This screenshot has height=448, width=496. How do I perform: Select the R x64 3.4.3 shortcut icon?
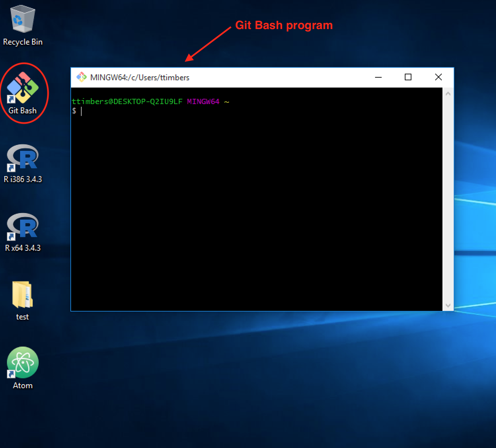[x=23, y=226]
